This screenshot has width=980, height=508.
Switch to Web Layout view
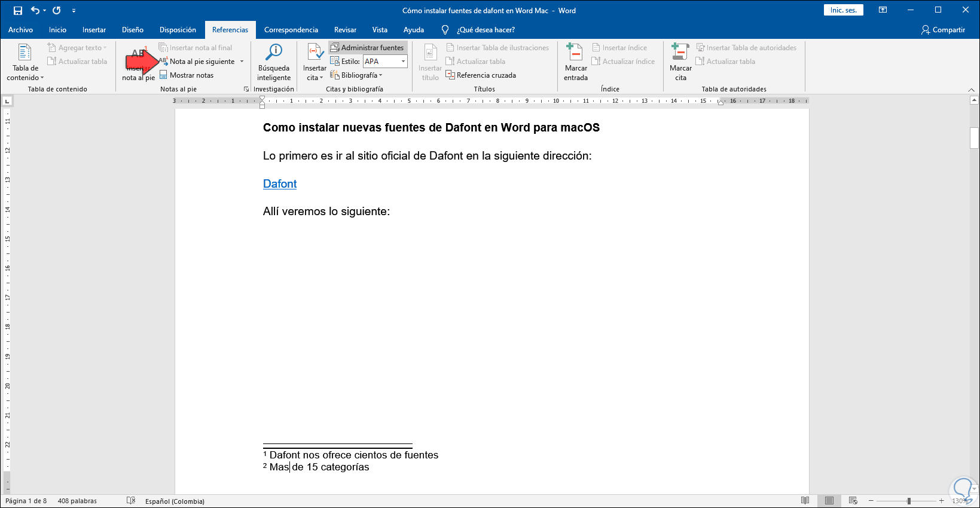pyautogui.click(x=853, y=501)
